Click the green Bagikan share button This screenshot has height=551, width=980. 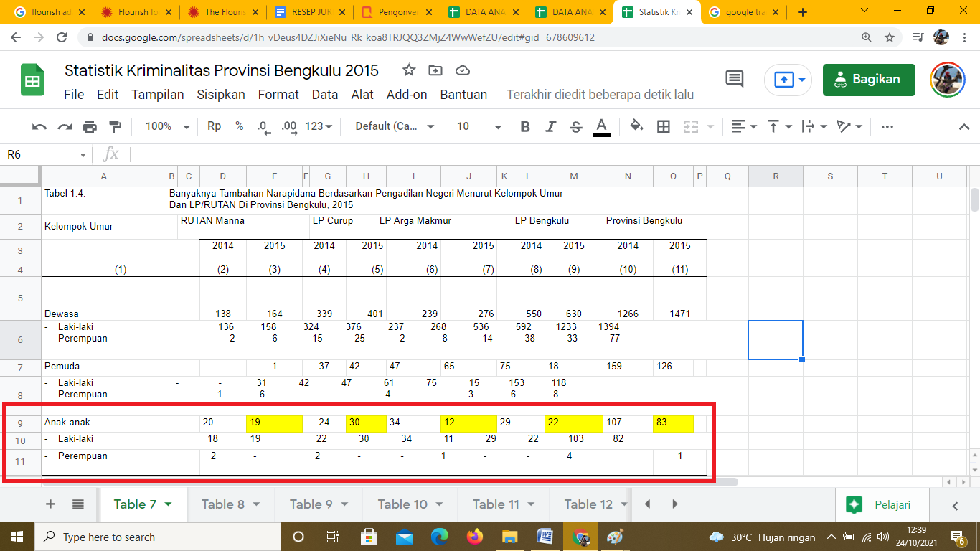click(869, 80)
